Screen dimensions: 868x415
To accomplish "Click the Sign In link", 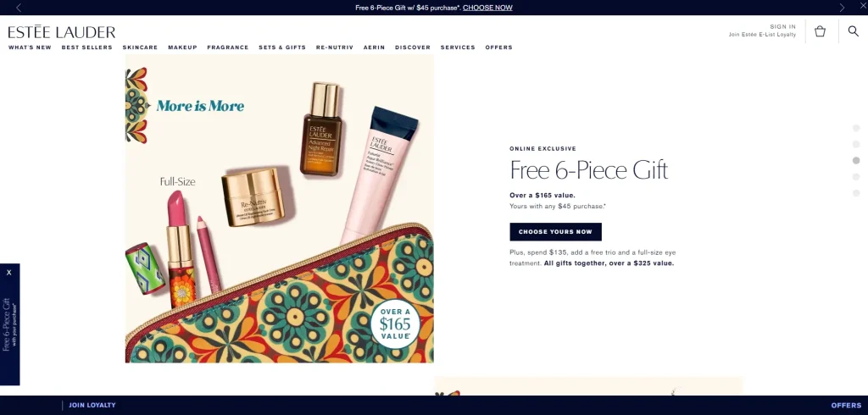I will [x=782, y=26].
